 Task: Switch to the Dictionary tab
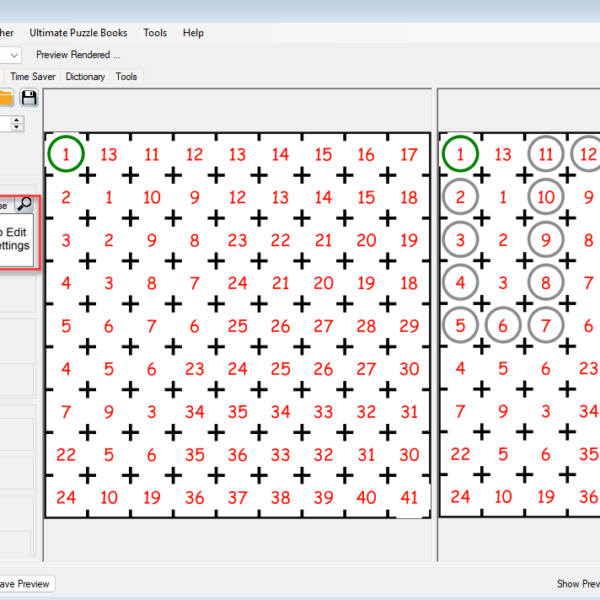click(85, 76)
